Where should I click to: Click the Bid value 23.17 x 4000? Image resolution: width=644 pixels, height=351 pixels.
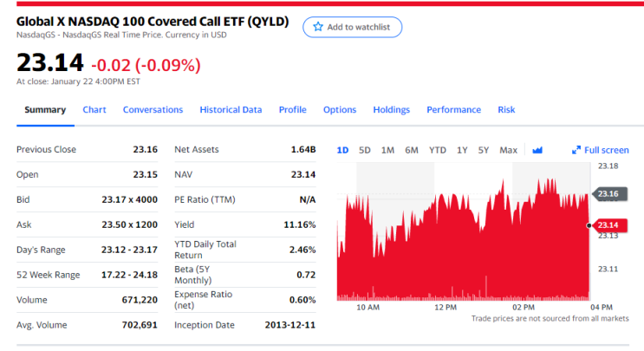point(130,199)
